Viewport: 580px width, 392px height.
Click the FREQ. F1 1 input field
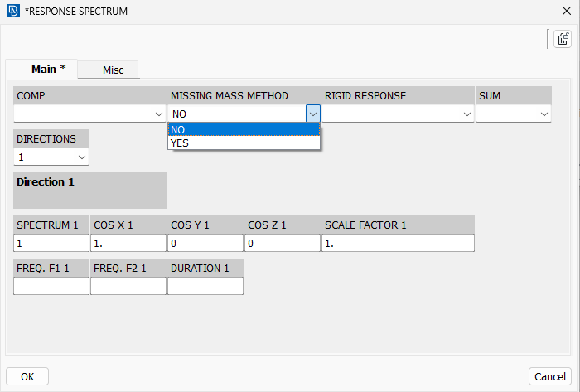pyautogui.click(x=51, y=286)
